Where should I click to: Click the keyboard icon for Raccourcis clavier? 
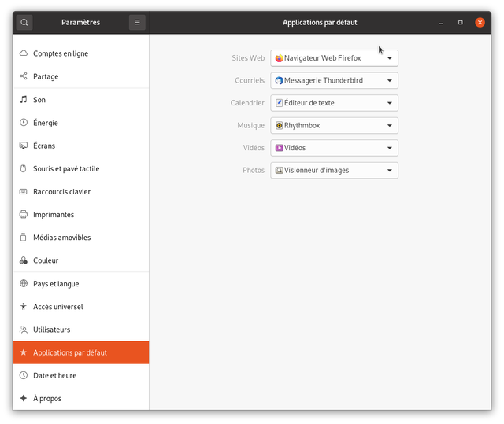[24, 192]
